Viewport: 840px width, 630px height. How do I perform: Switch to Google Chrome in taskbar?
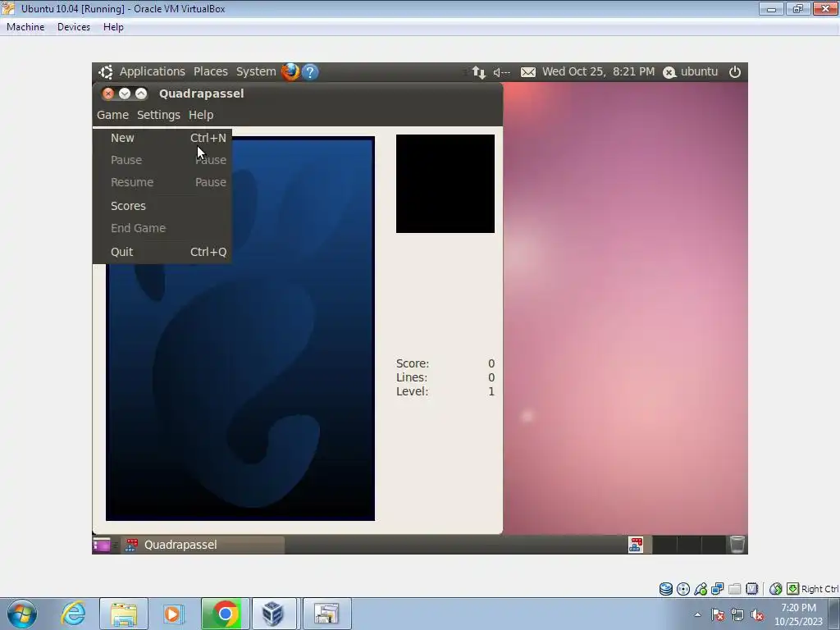225,614
